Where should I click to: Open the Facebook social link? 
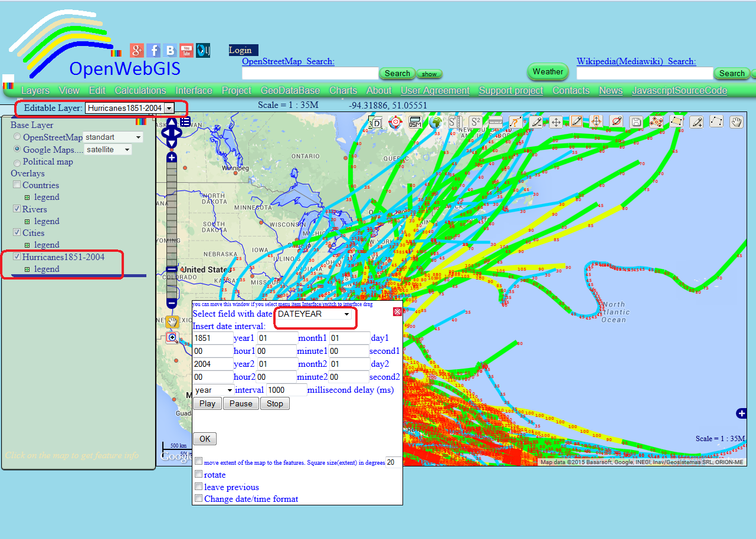(x=153, y=50)
